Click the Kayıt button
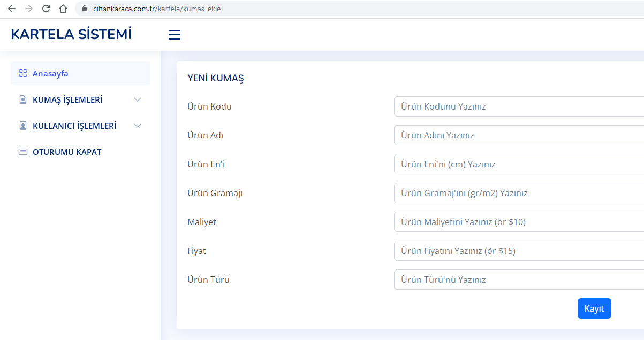This screenshot has width=644, height=340. click(x=594, y=308)
